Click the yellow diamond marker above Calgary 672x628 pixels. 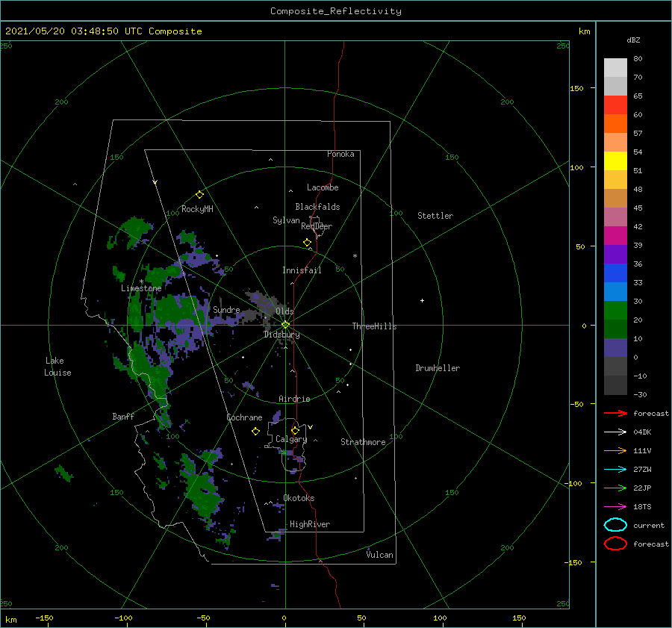[295, 430]
